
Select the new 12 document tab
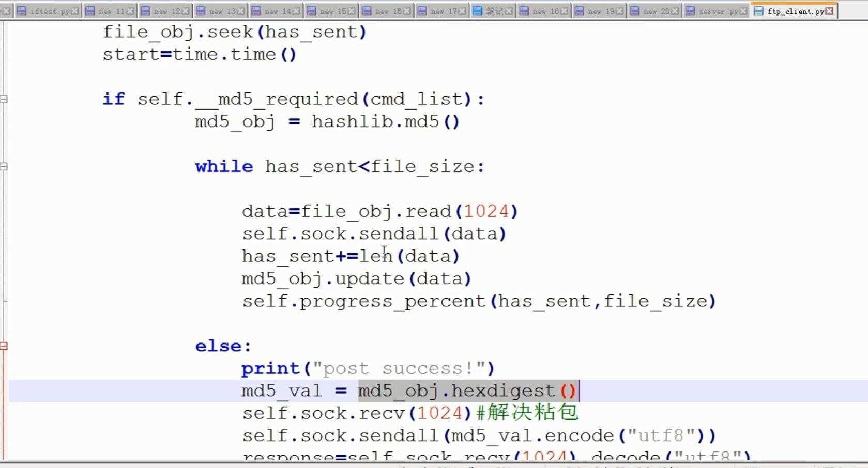(166, 11)
